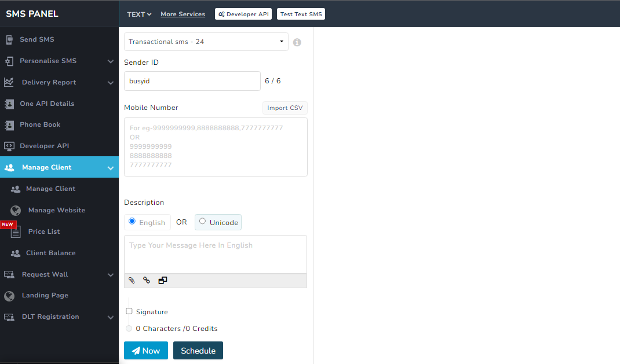The height and width of the screenshot is (364, 620).
Task: Expand the Personalise SMS chevron
Action: point(111,61)
